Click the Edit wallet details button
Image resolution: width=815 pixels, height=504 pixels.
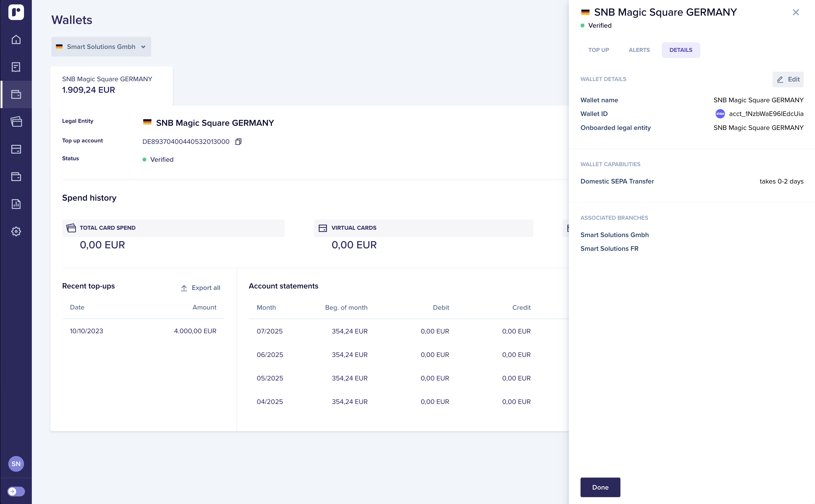788,79
